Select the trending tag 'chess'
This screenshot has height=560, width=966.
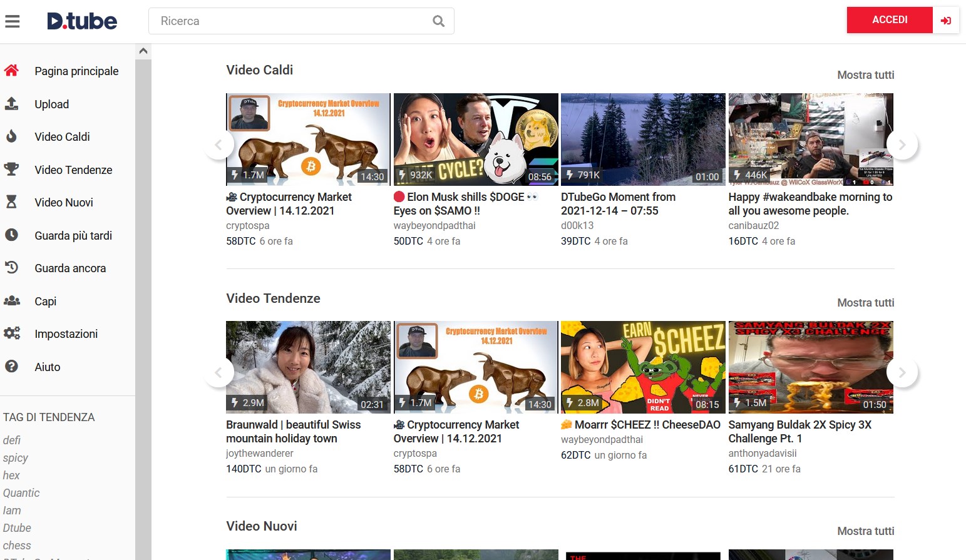17,546
